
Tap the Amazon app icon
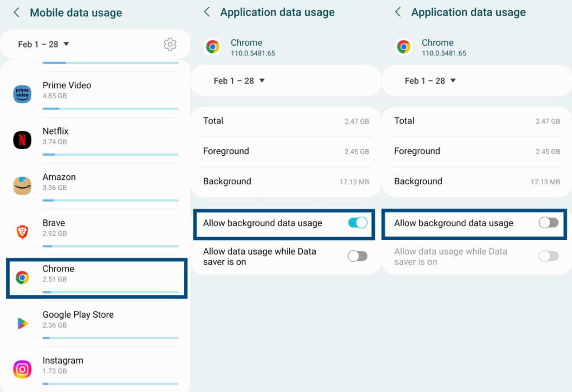point(22,185)
